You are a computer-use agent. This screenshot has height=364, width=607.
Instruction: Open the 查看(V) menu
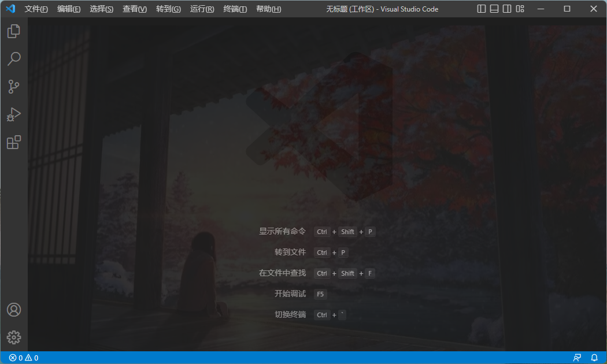pyautogui.click(x=134, y=9)
